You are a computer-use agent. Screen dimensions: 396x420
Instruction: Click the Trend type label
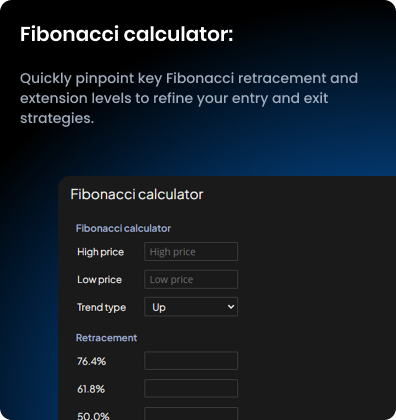click(101, 307)
